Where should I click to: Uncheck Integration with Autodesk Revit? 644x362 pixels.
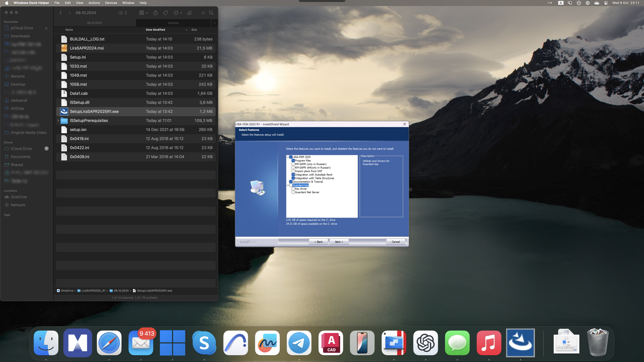(x=293, y=175)
